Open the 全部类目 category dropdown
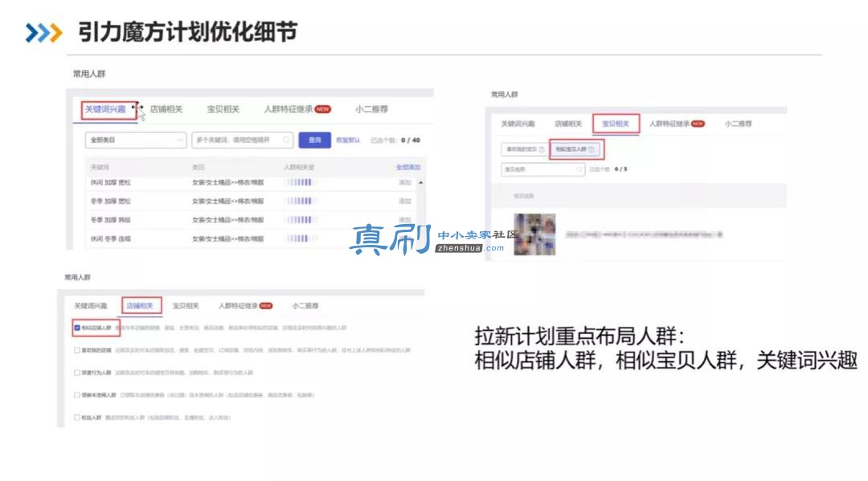868x481 pixels. [x=136, y=140]
